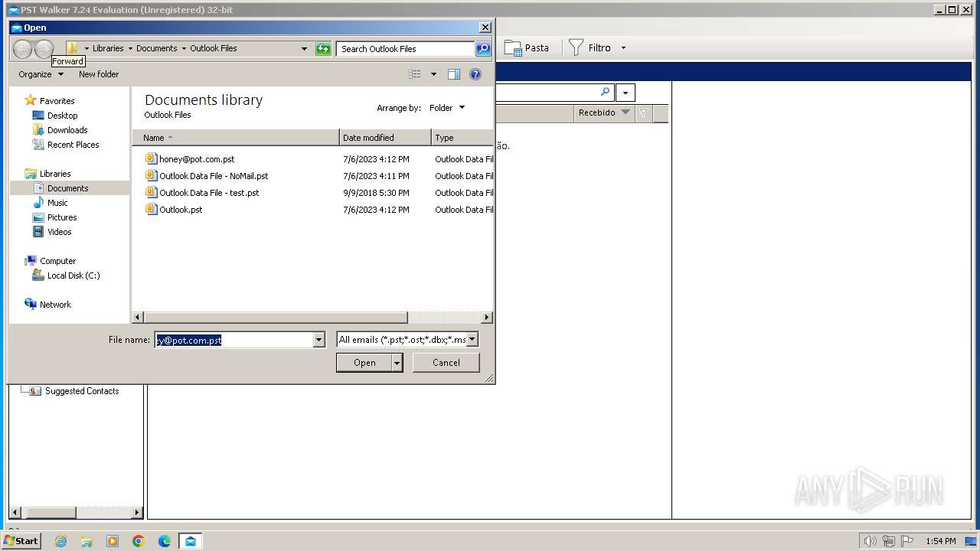Click the PST Walker taskbar icon
This screenshot has height=551, width=980.
click(191, 541)
